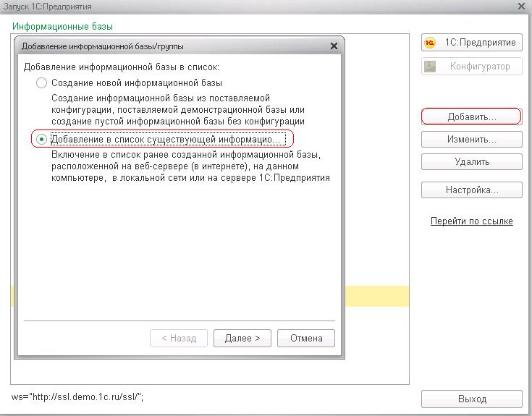Viewport: 532px width, 416px height.
Task: Click the description starting "Создание информационной базы из поставляемой"
Action: click(178, 109)
